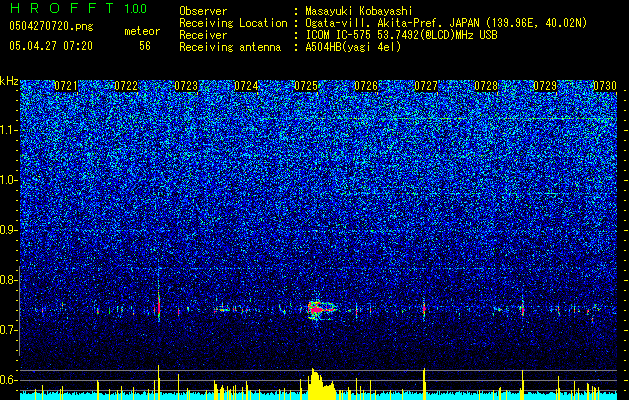629x400 pixels.
Task: Select the filename 0504270720.png
Action: coord(51,27)
